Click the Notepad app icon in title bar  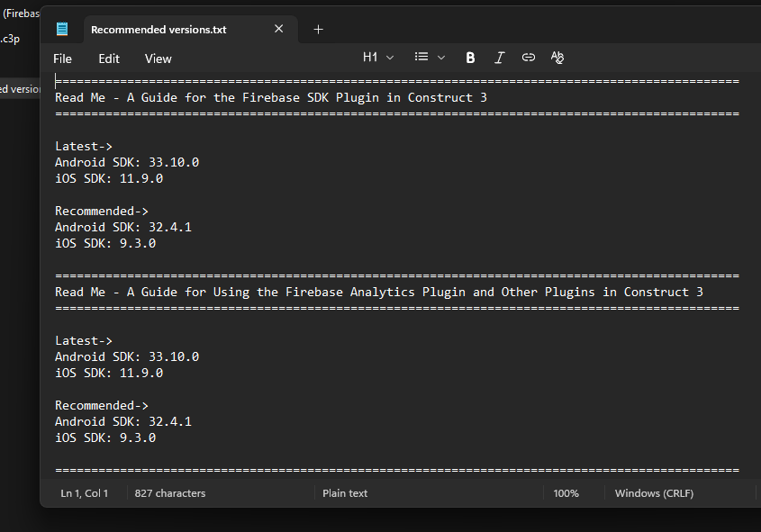[62, 29]
